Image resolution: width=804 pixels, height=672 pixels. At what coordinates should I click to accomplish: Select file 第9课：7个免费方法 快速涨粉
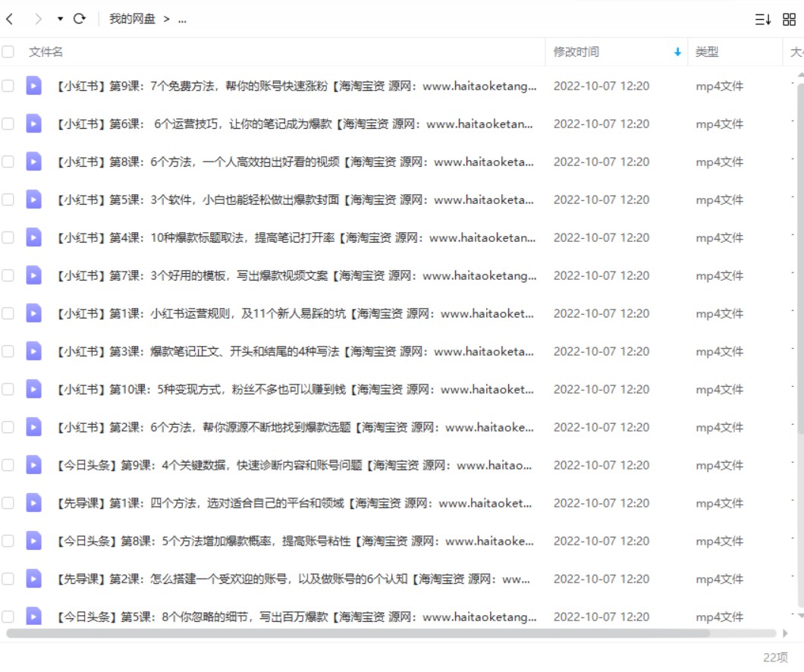[x=297, y=86]
